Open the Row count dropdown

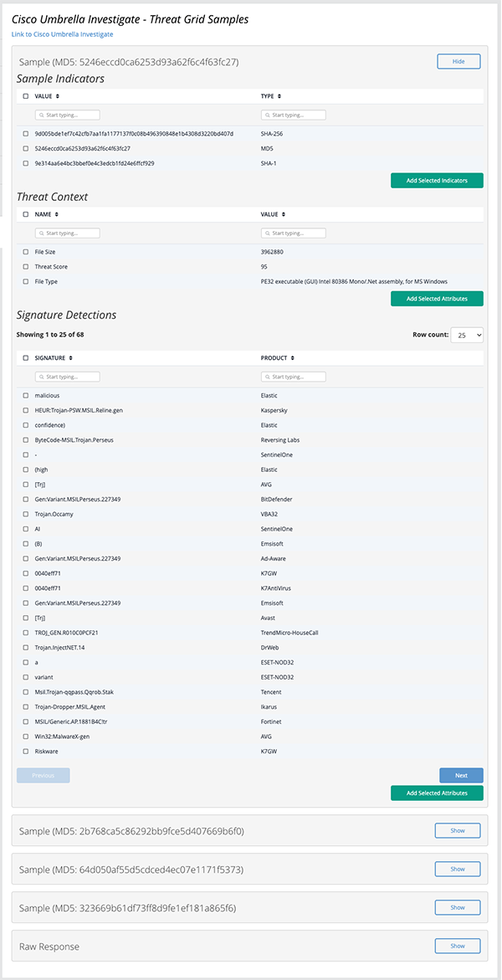(x=467, y=335)
